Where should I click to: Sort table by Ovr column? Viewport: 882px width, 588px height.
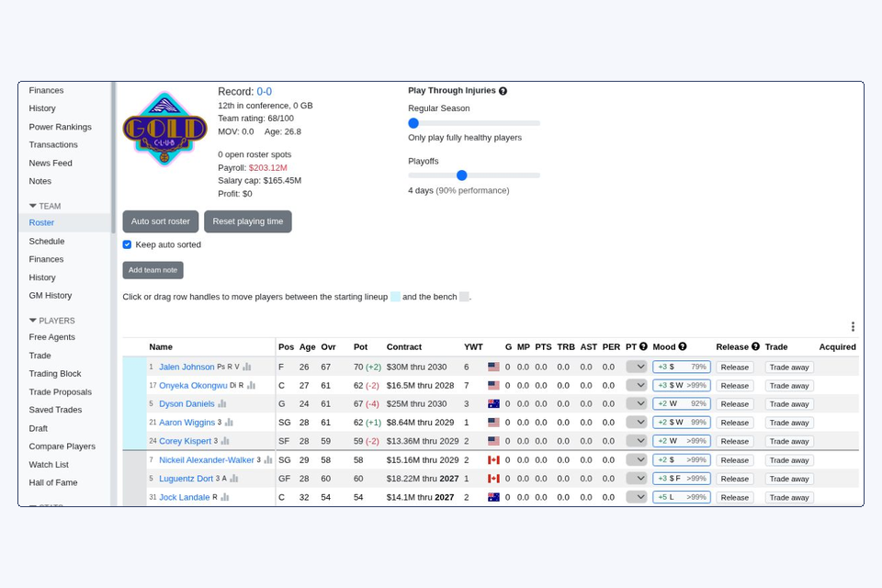329,347
